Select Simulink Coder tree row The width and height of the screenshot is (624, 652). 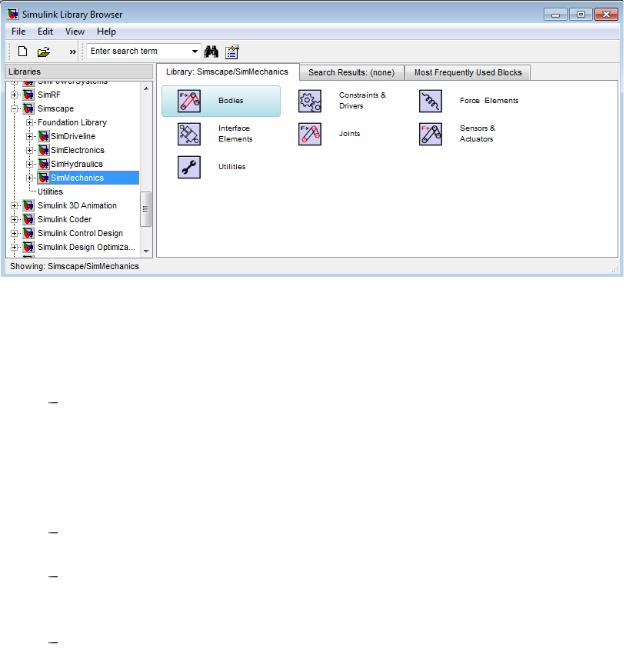(64, 219)
